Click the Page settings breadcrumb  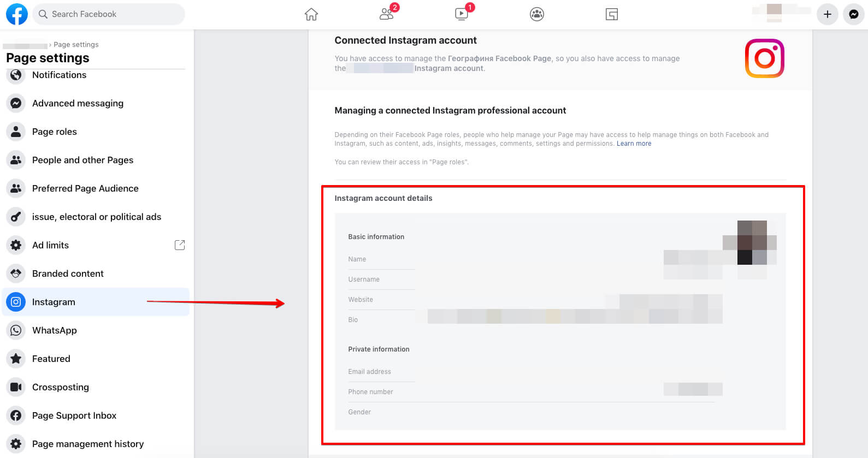tap(76, 45)
